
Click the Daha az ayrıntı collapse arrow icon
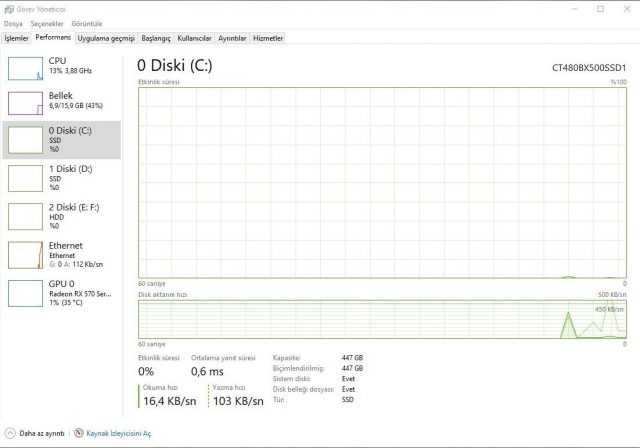(x=10, y=433)
